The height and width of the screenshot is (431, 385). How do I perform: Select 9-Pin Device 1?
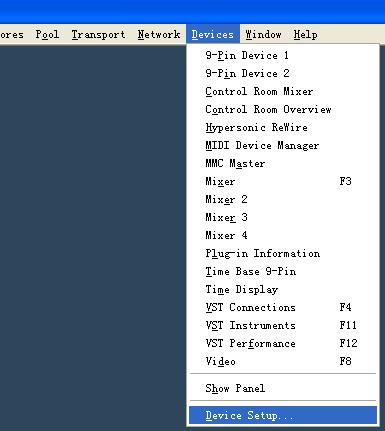point(283,55)
